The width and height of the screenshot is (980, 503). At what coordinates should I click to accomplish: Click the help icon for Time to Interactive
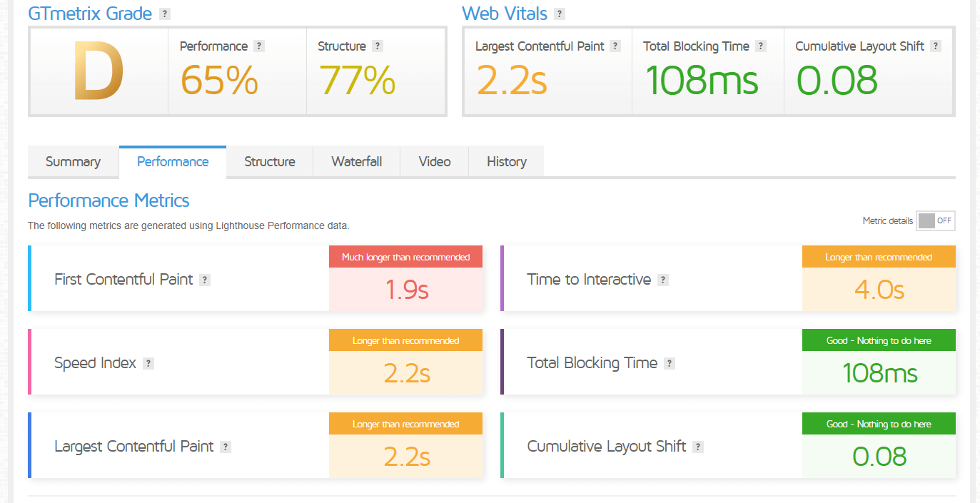click(663, 280)
